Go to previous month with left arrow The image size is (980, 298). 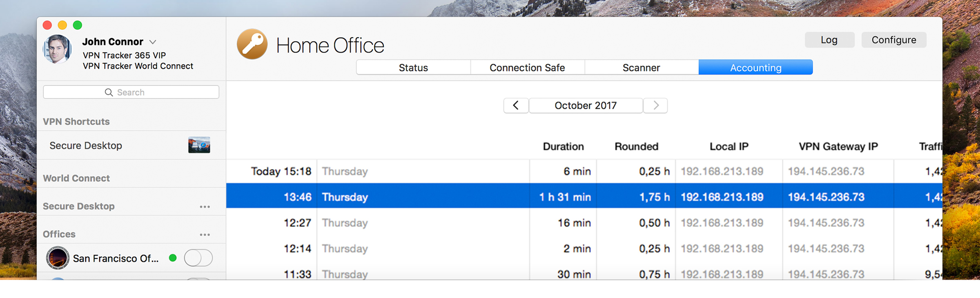[516, 106]
